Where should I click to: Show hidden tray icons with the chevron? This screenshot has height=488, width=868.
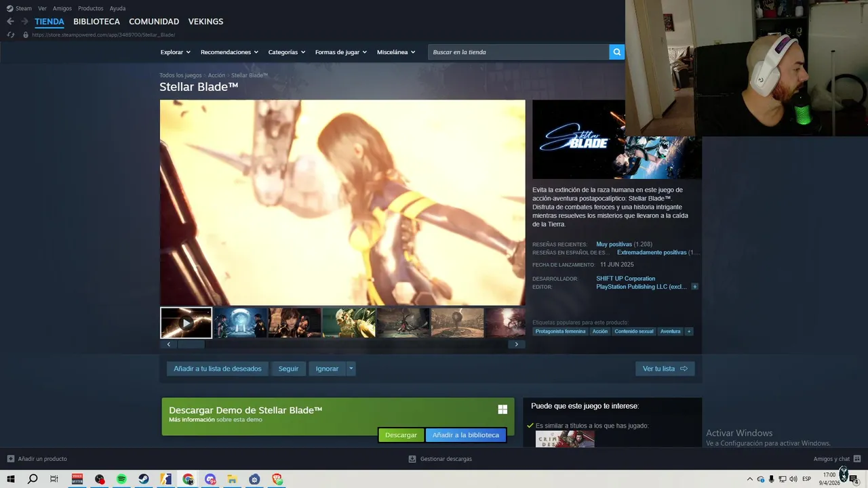(x=749, y=479)
